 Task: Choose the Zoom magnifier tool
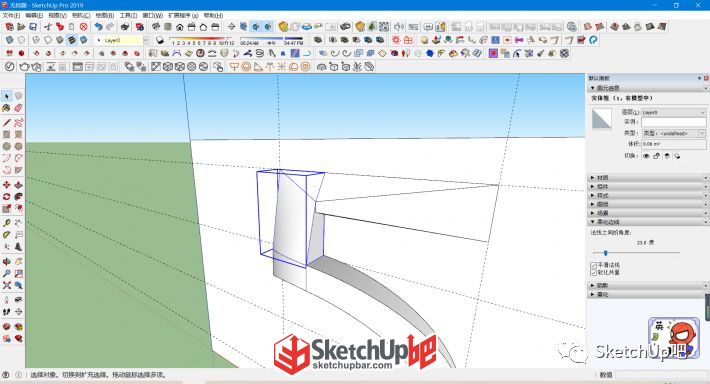click(6, 274)
